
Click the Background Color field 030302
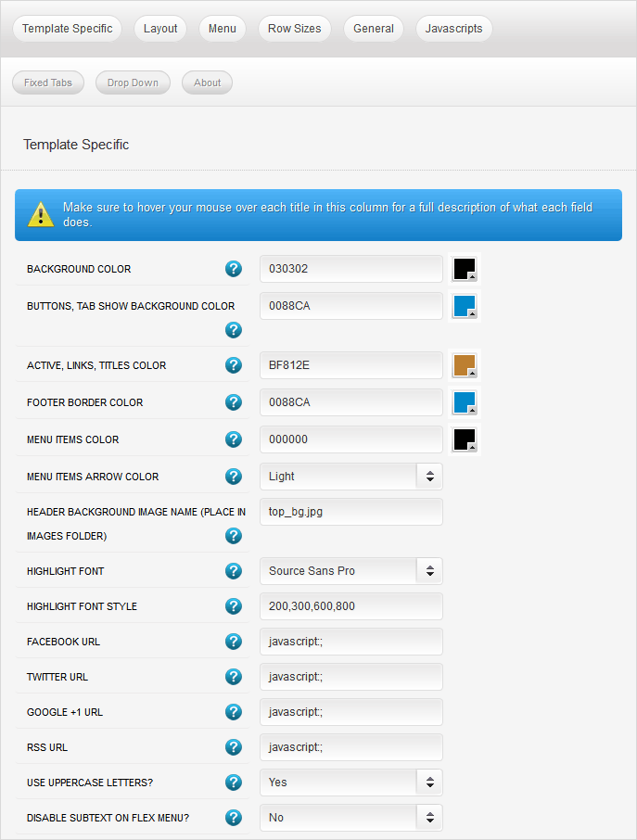351,269
